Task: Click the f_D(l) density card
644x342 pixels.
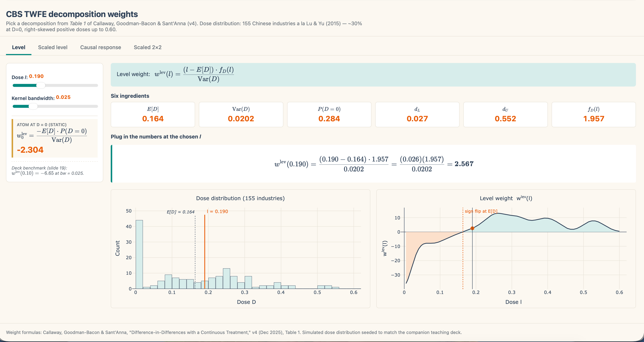Action: pyautogui.click(x=593, y=115)
